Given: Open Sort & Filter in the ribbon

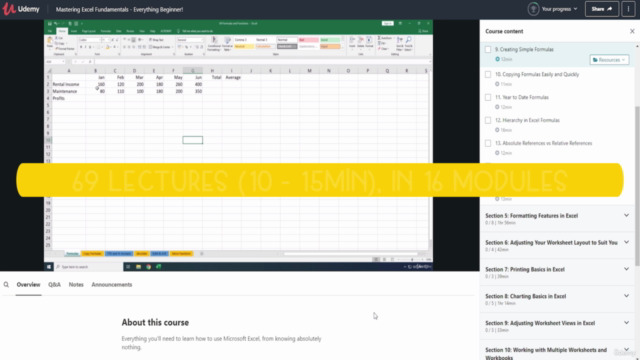Looking at the screenshot, I should coord(400,43).
